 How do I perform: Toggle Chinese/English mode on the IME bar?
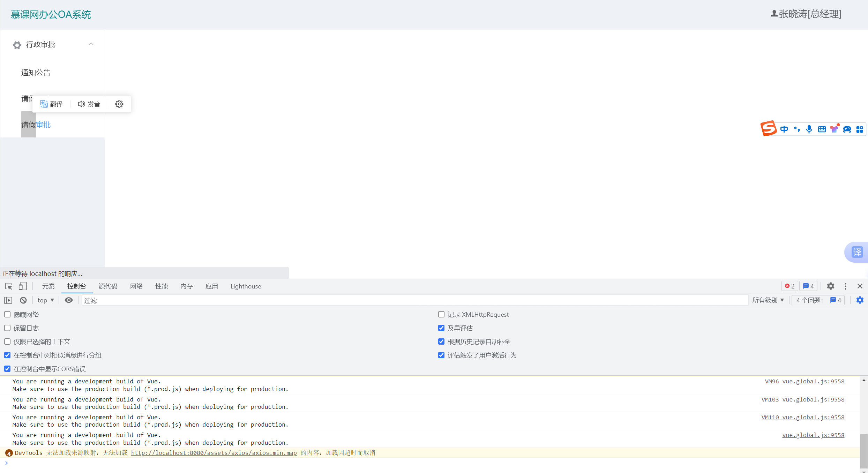[784, 129]
